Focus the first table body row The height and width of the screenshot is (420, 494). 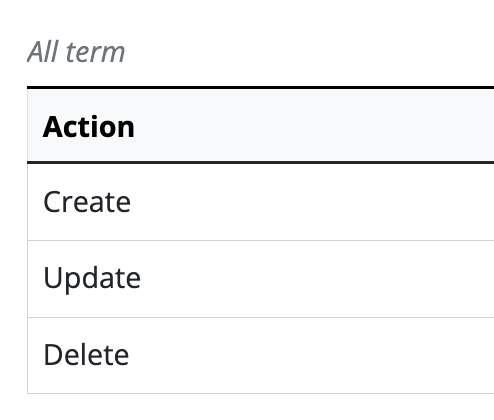[x=261, y=202]
